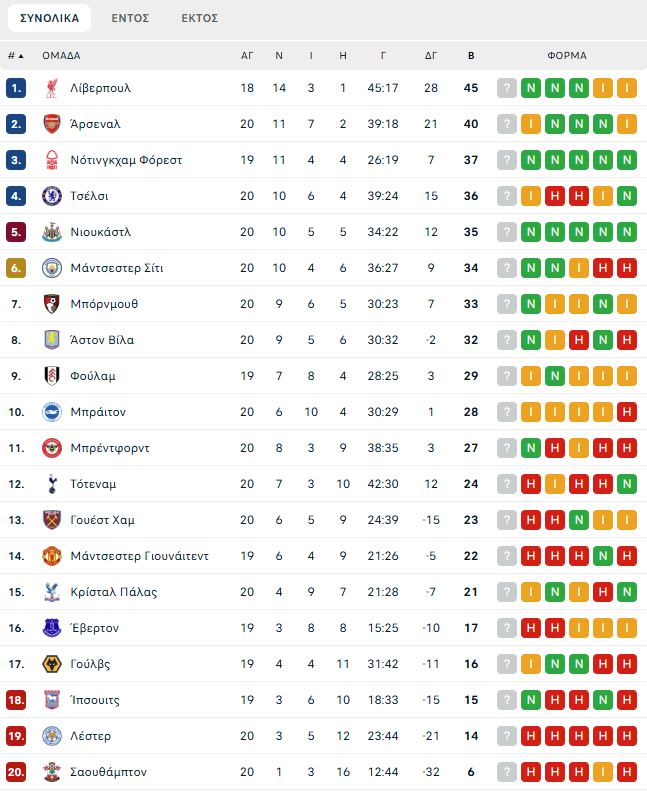647x794 pixels.
Task: Click the Southampton club crest icon
Action: [52, 772]
